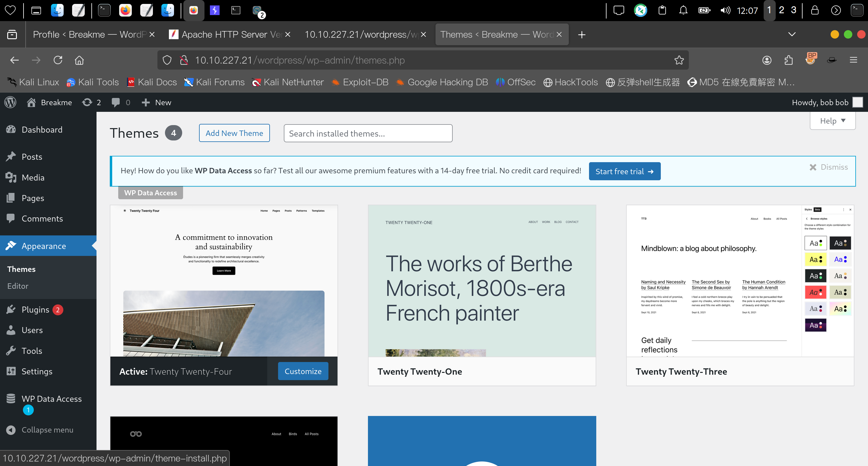868x466 pixels.
Task: Reload the current page
Action: [58, 60]
